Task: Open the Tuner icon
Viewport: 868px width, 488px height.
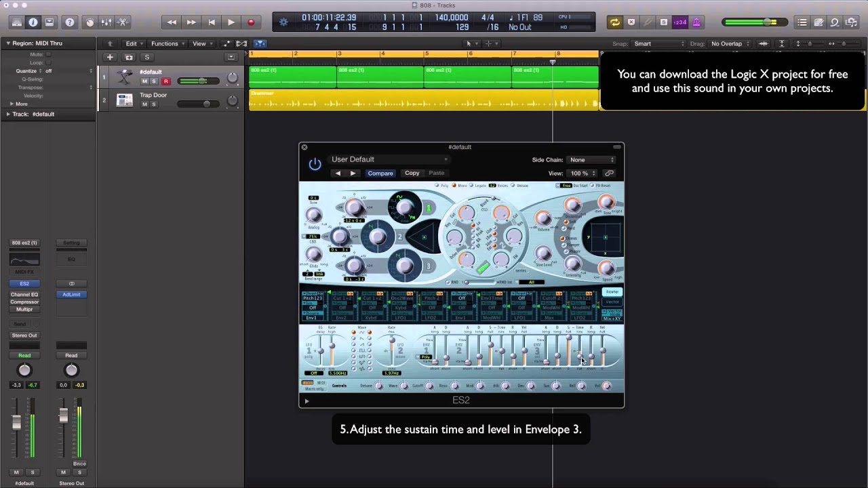Action: pyautogui.click(x=648, y=22)
